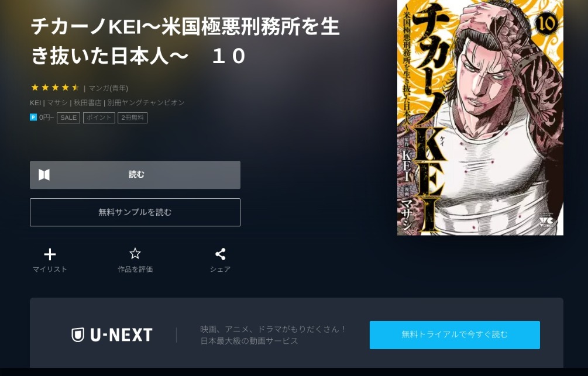Start 無料トライアルで今すぐ読む trial

(455, 334)
